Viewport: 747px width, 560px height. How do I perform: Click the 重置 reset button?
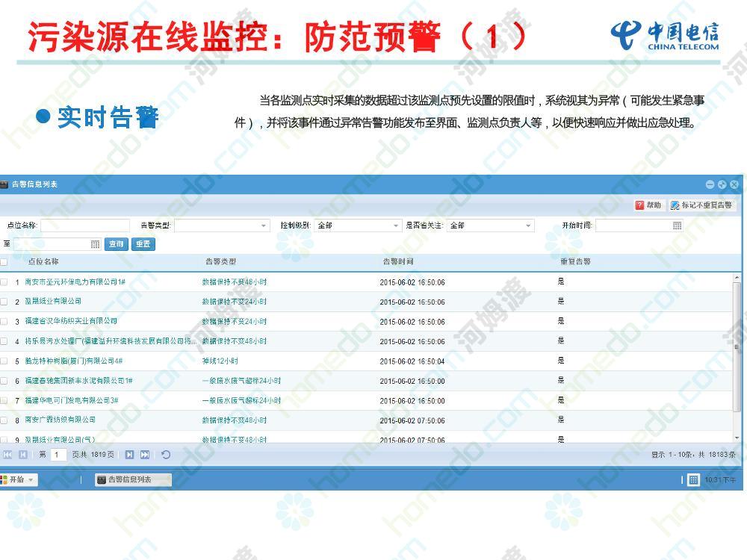tap(143, 244)
